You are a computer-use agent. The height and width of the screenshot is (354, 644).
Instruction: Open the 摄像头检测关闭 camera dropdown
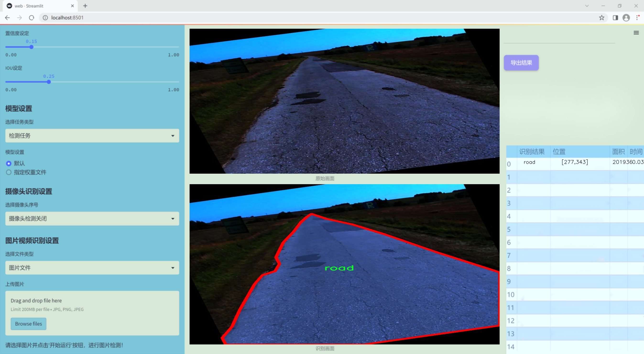(92, 218)
